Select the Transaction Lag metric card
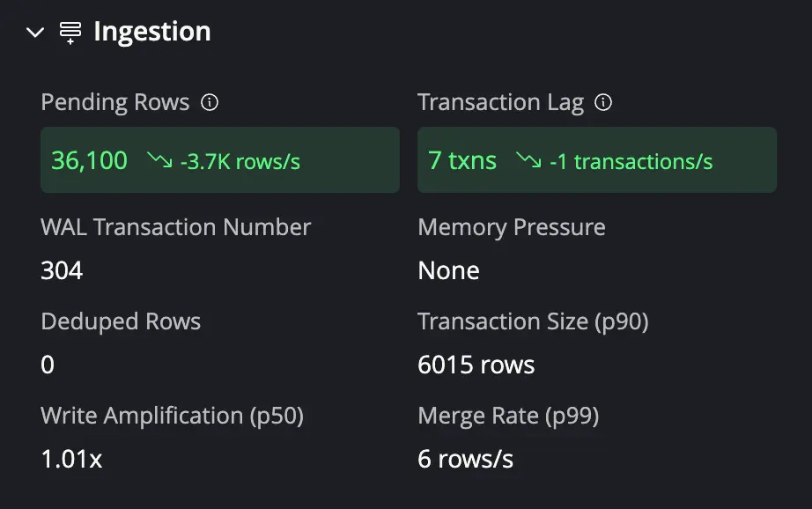812x509 pixels. coord(597,159)
